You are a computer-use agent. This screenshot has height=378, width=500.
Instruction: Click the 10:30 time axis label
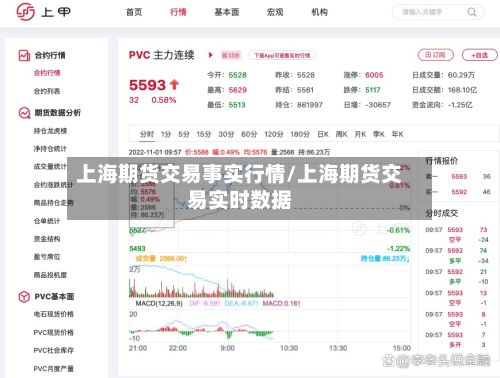point(289,348)
